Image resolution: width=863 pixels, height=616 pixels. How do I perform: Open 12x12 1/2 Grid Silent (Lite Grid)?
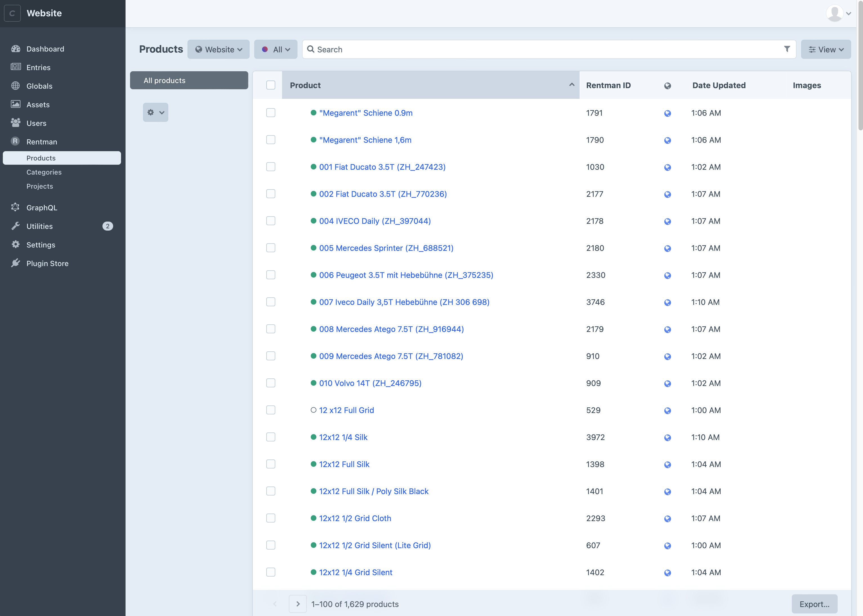[375, 545]
